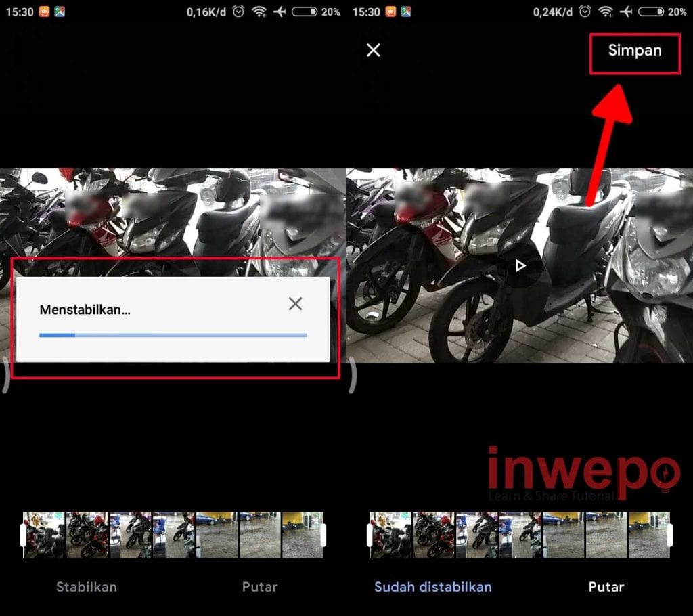The width and height of the screenshot is (693, 616).
Task: Click the right trim handle of right timeline
Action: (x=669, y=535)
